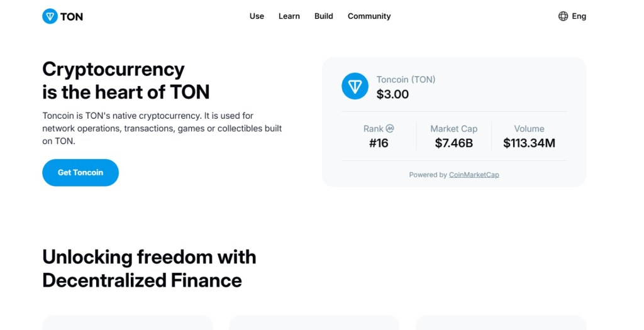The height and width of the screenshot is (330, 644).
Task: Click the Toncoin coin icon in price card
Action: (x=355, y=86)
